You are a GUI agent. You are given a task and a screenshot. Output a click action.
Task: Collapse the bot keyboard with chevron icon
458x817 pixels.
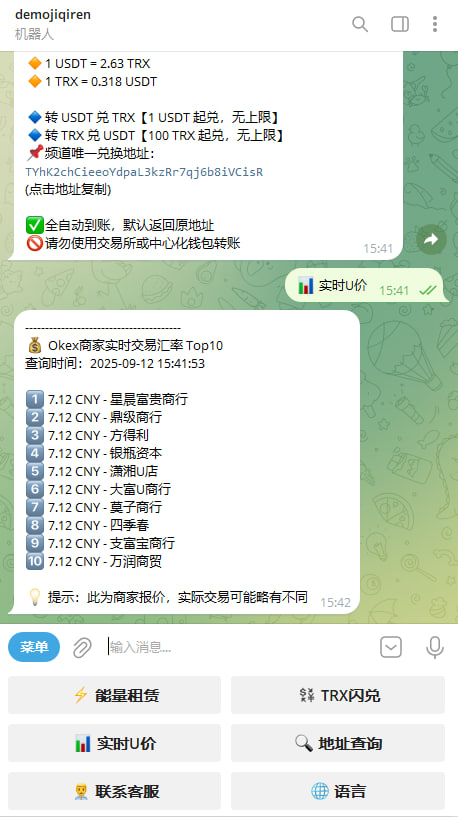click(x=391, y=648)
